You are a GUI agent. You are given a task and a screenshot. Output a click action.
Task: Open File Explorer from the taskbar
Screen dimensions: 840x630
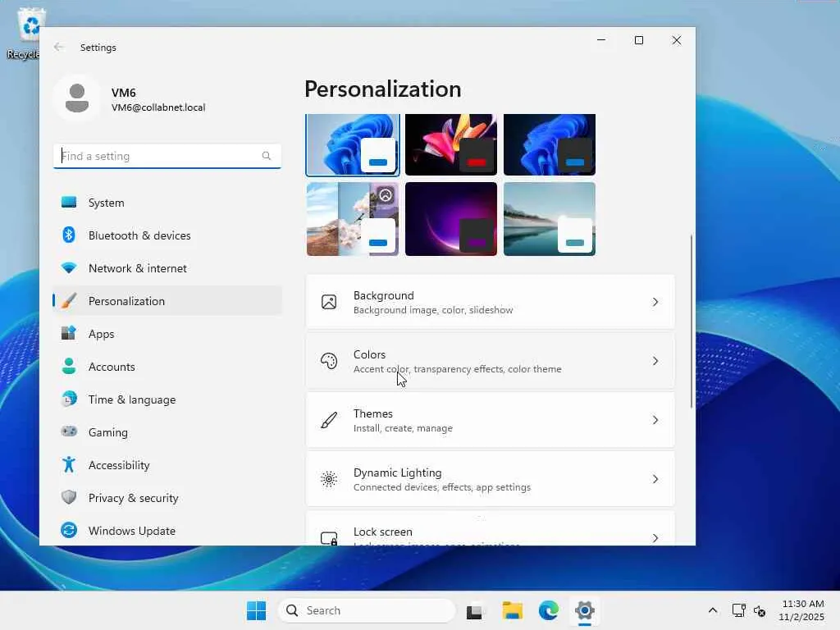pos(512,610)
